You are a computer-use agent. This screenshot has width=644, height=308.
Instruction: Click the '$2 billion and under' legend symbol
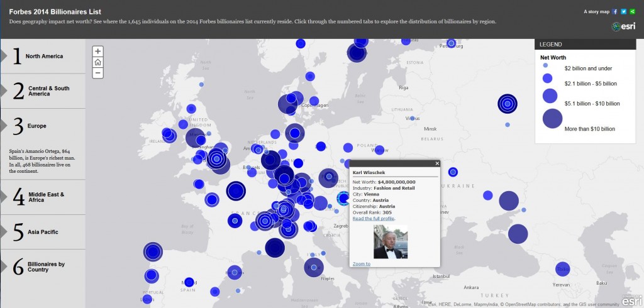click(545, 65)
